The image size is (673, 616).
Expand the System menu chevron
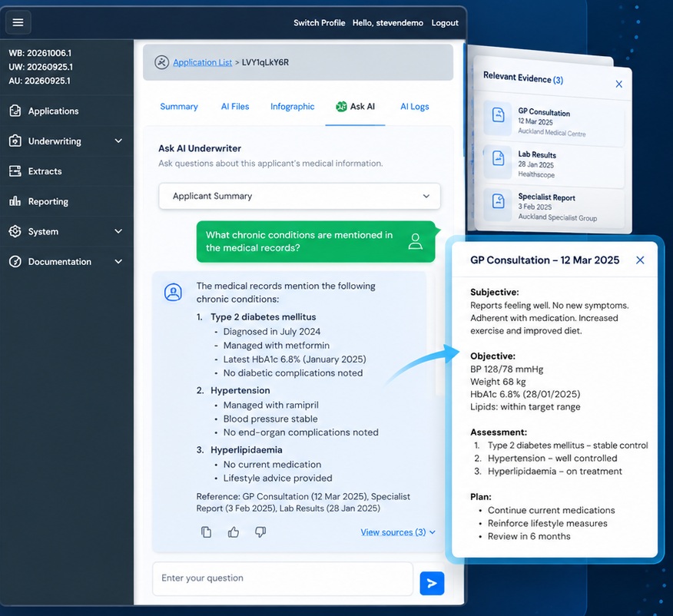[x=118, y=231]
